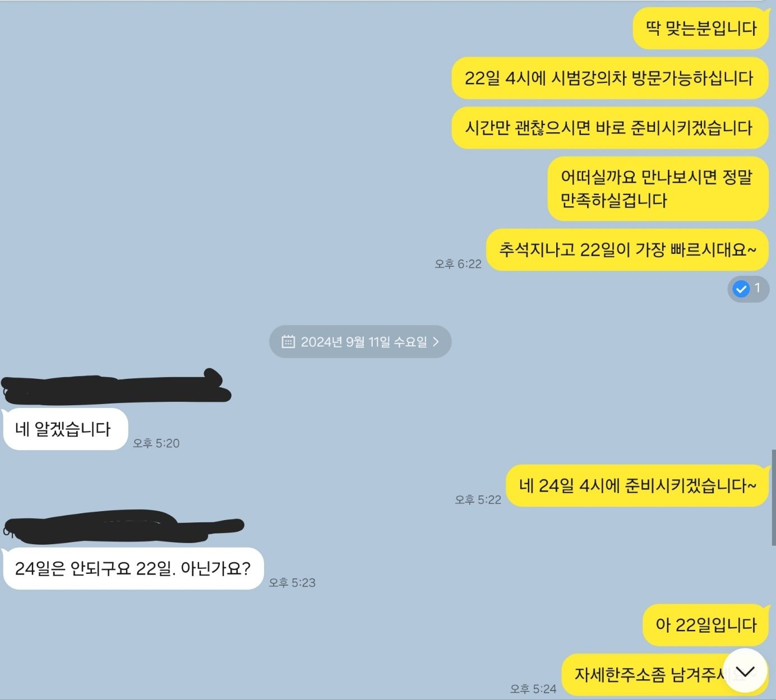The image size is (776, 700).
Task: Click the second redacted sender name
Action: pyautogui.click(x=123, y=526)
